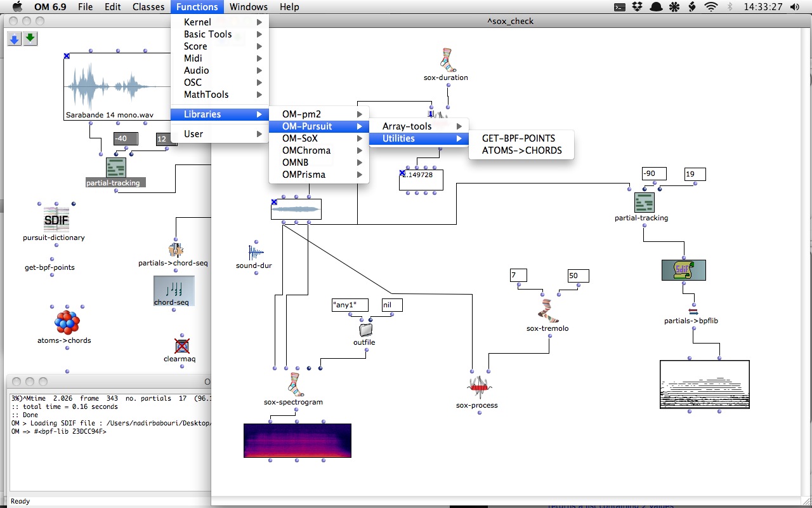Choose ATOMS->CHORDS function
812x508 pixels.
(521, 150)
